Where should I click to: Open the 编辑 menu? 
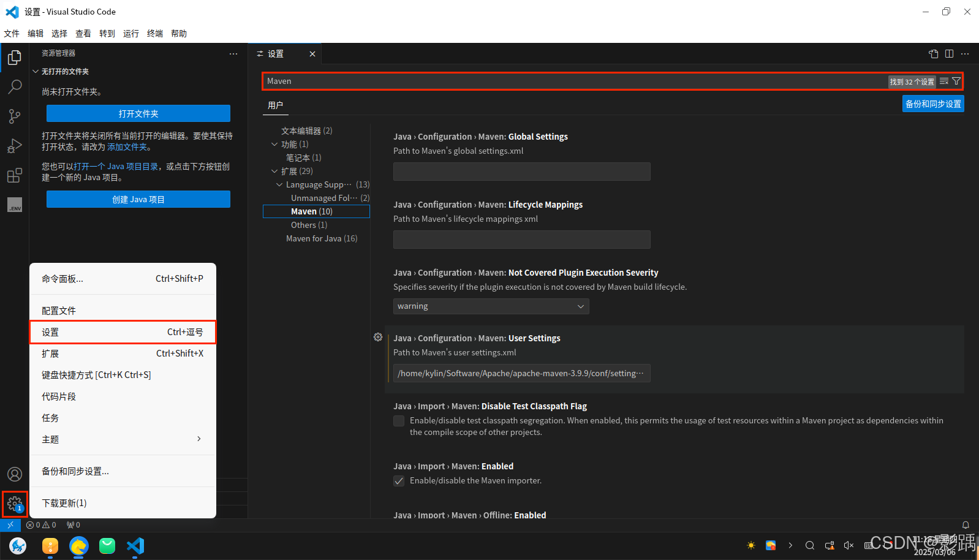click(x=36, y=34)
